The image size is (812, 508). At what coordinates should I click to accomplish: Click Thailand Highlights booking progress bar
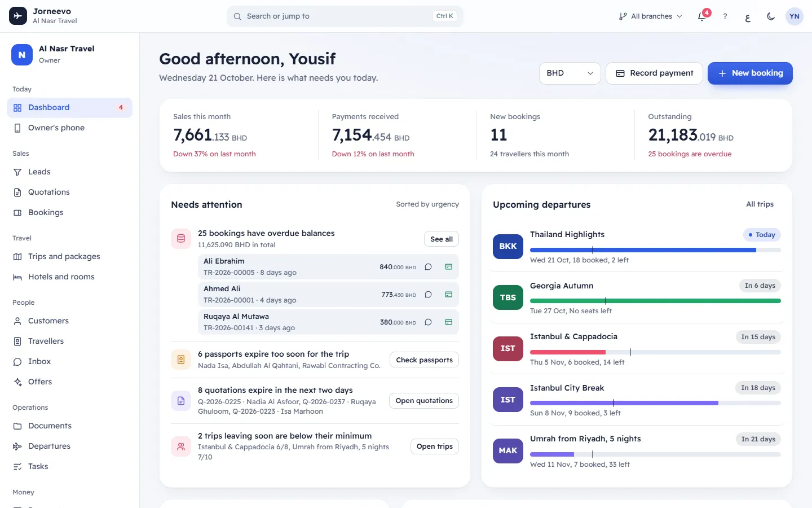tap(655, 250)
